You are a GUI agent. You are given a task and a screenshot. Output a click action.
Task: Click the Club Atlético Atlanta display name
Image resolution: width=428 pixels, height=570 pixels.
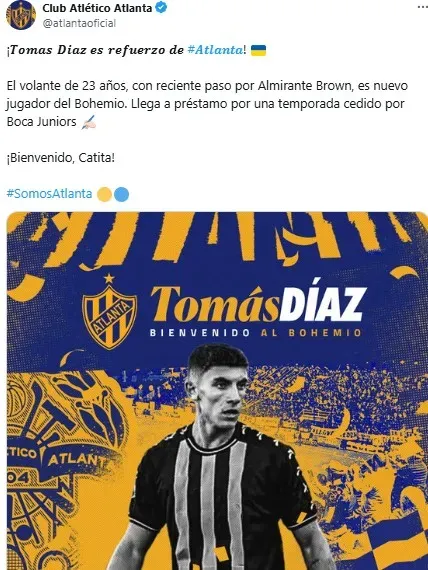(97, 8)
